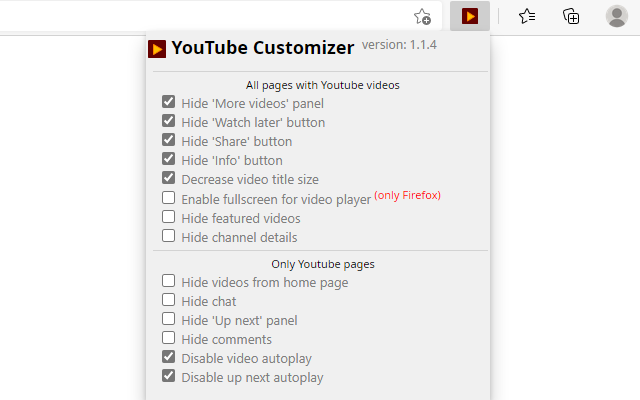Open the user profile avatar icon
Viewport: 640px width, 400px height.
[617, 16]
